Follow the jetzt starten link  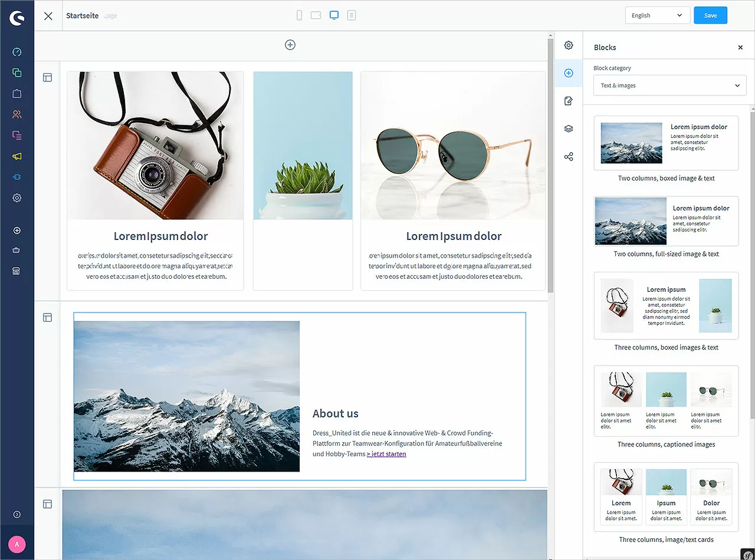pyautogui.click(x=386, y=454)
